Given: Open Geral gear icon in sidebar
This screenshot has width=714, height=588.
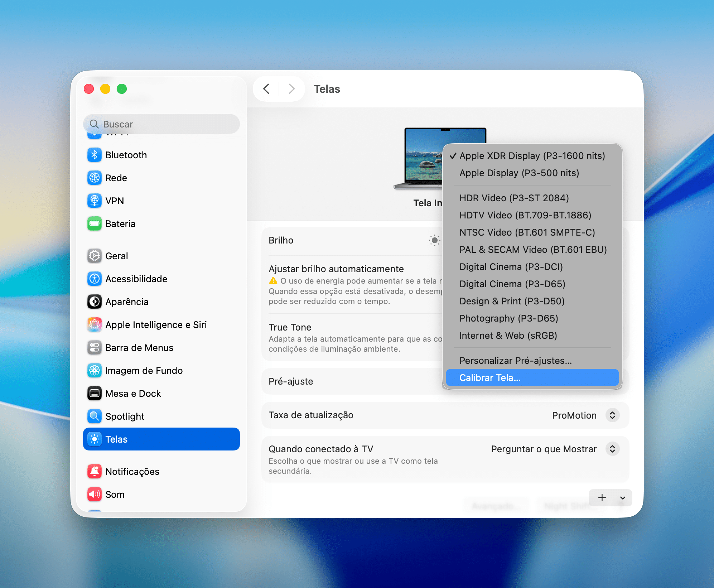Looking at the screenshot, I should click(95, 256).
